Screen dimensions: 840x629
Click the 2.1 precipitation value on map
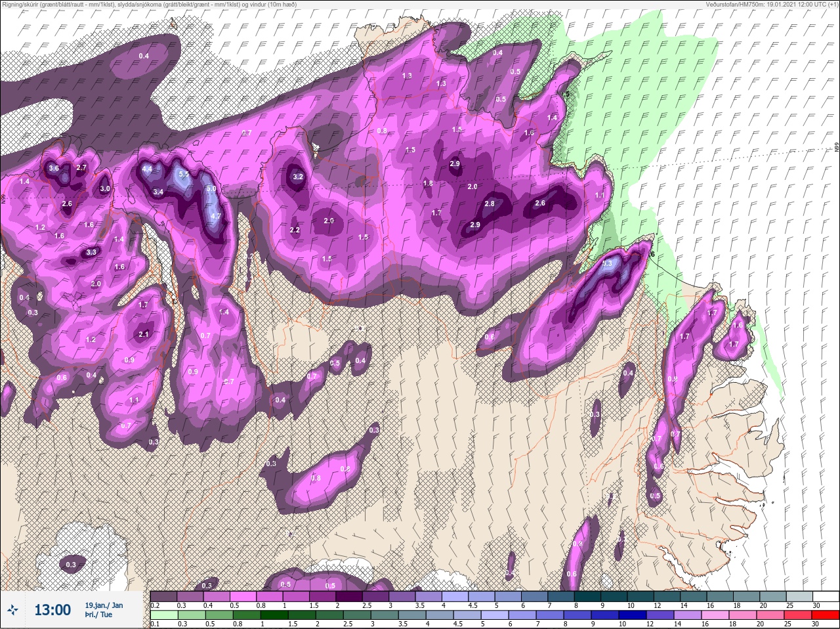point(144,334)
